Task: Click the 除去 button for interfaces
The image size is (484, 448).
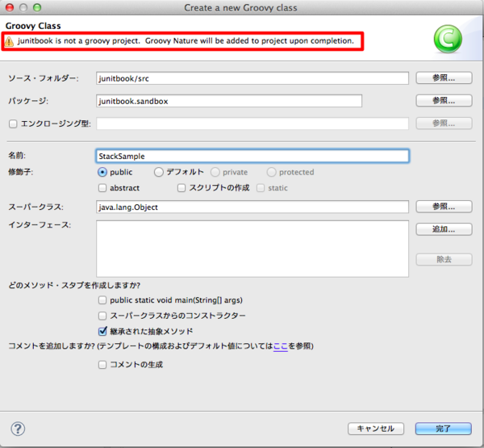Action: 444,259
